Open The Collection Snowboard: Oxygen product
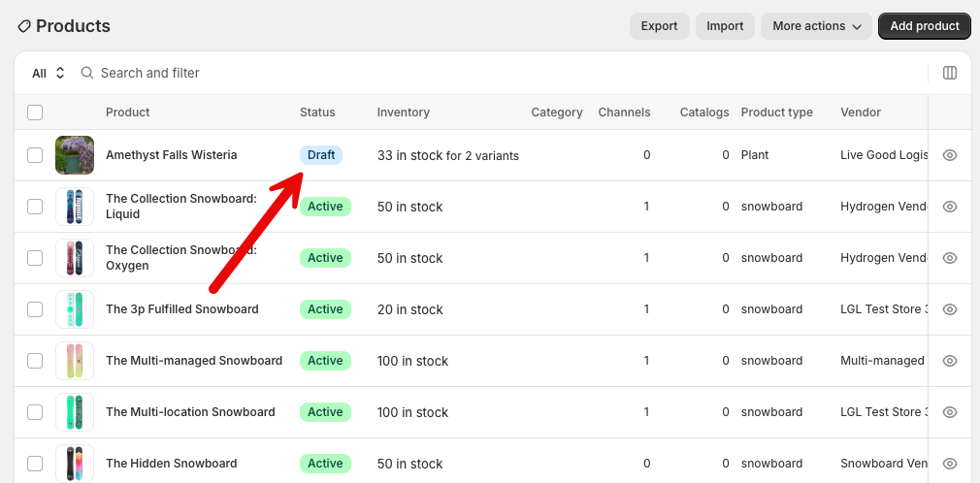This screenshot has height=483, width=980. click(181, 257)
